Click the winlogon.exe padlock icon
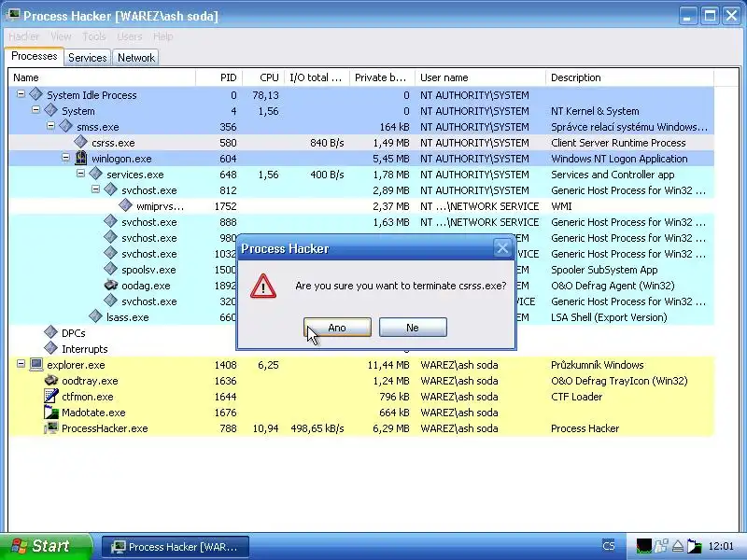Viewport: 747px width, 560px height. (81, 158)
